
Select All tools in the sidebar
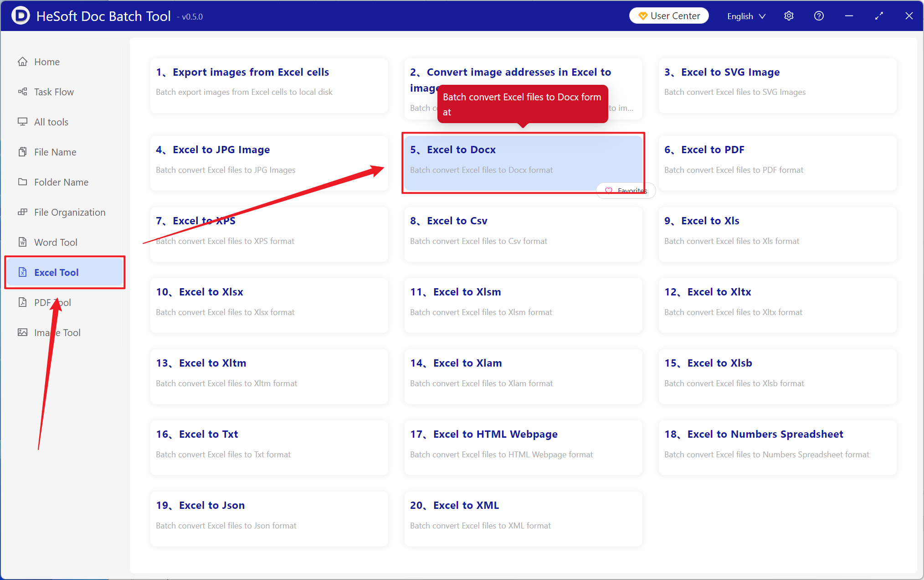[x=64, y=122]
